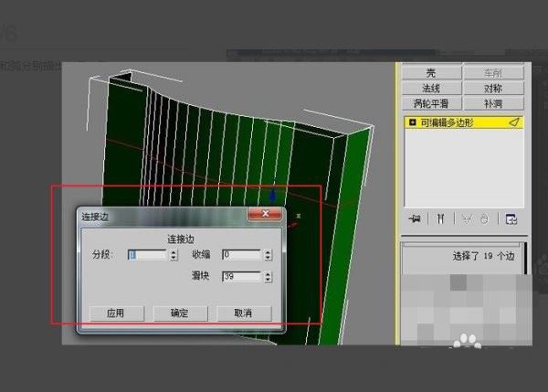
Task: Click the 滑块 spinner arrows
Action: click(268, 275)
